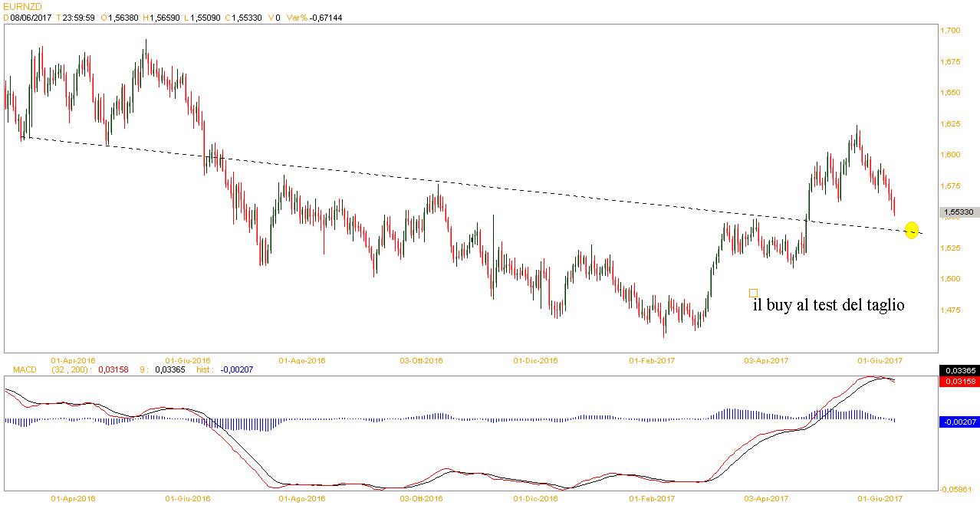Click the yellow circle marker on trendline
The height and width of the screenshot is (512, 980).
tap(911, 230)
